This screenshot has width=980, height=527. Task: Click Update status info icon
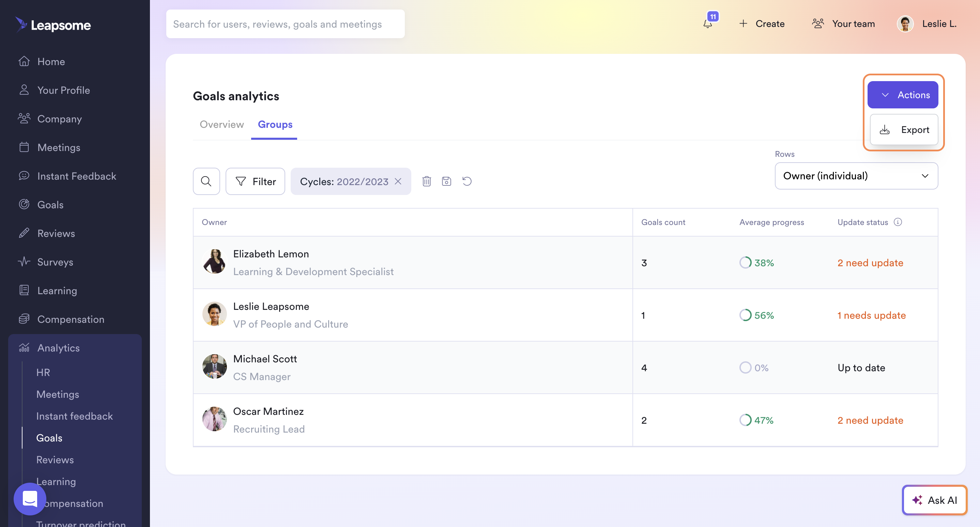tap(898, 222)
